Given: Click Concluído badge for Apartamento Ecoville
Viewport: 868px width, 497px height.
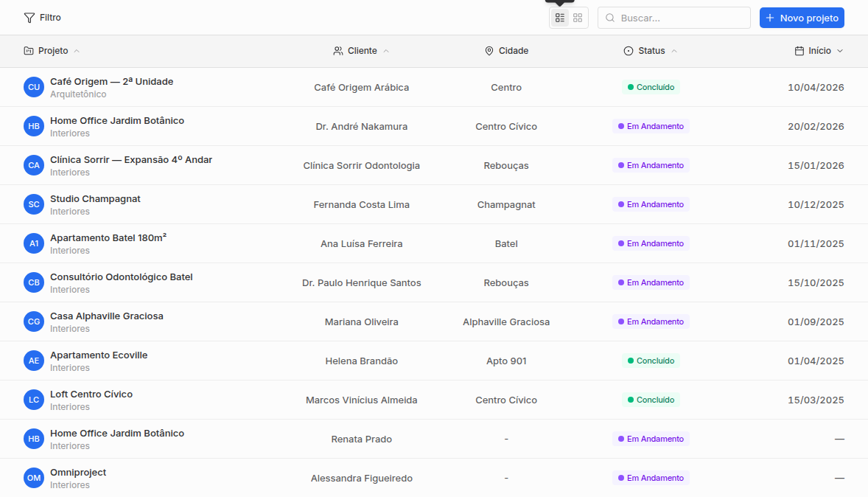Looking at the screenshot, I should point(651,361).
